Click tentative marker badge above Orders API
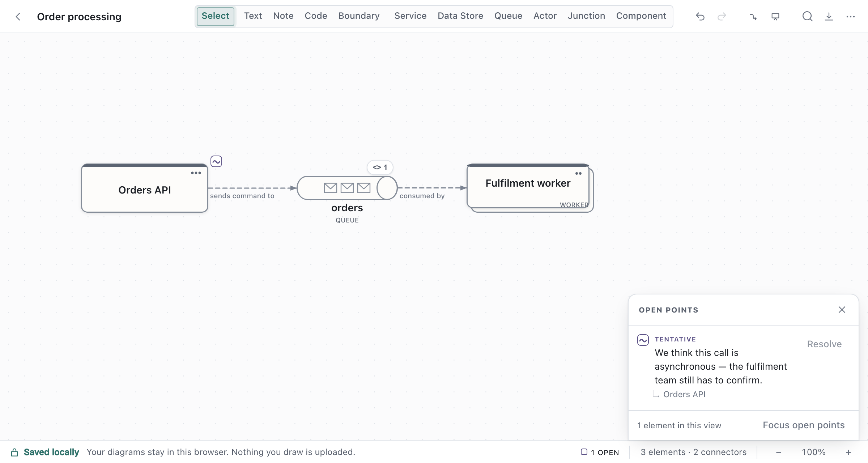 click(216, 161)
